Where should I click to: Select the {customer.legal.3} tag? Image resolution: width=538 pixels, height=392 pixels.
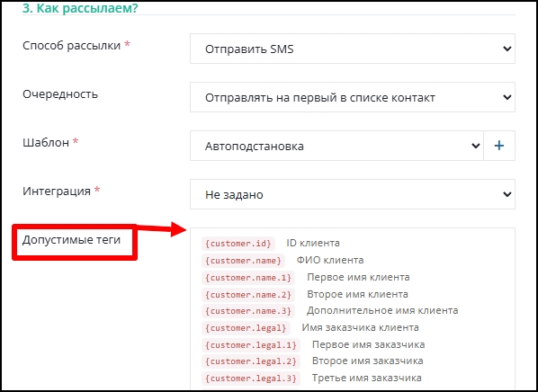(251, 379)
